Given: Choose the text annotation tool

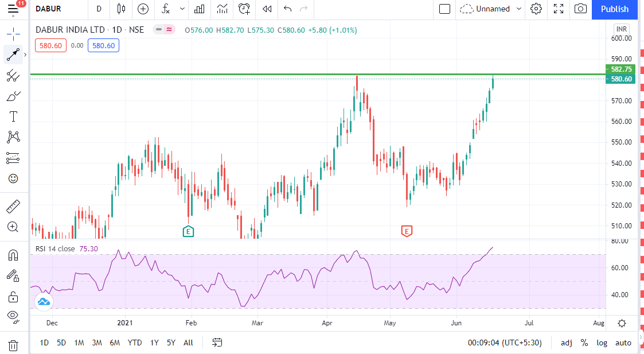Looking at the screenshot, I should coord(13,116).
